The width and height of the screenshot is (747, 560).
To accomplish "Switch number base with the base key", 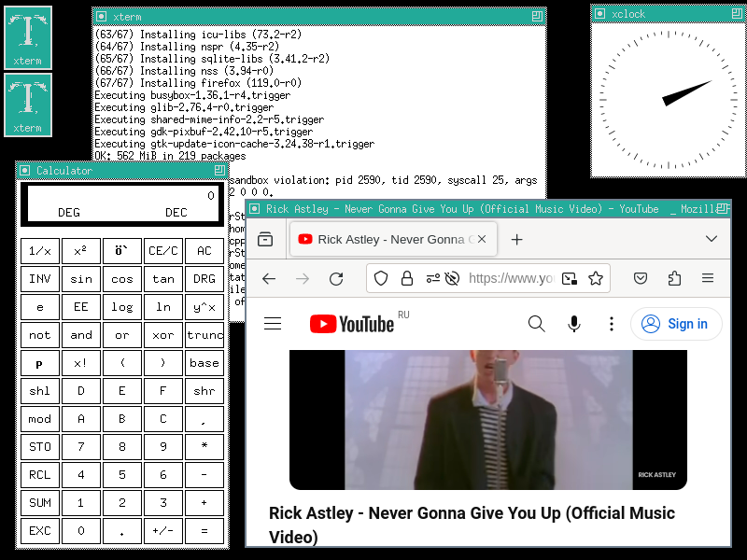I will (204, 363).
